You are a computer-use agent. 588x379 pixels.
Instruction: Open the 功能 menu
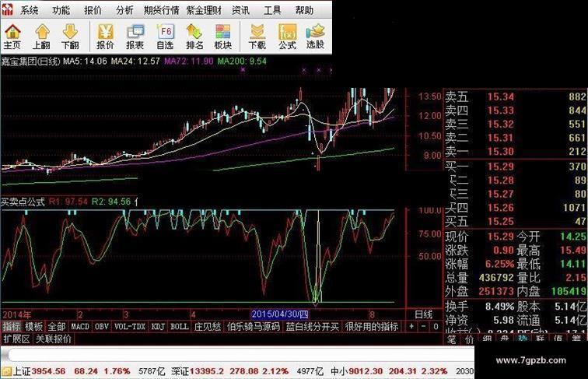(61, 10)
